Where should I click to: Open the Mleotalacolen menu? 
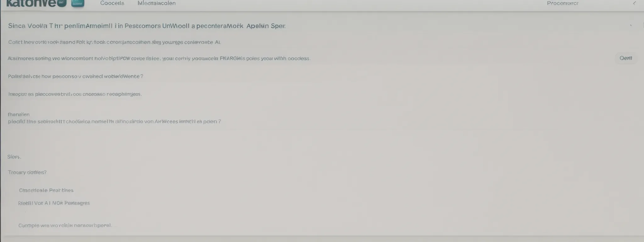coord(157,3)
